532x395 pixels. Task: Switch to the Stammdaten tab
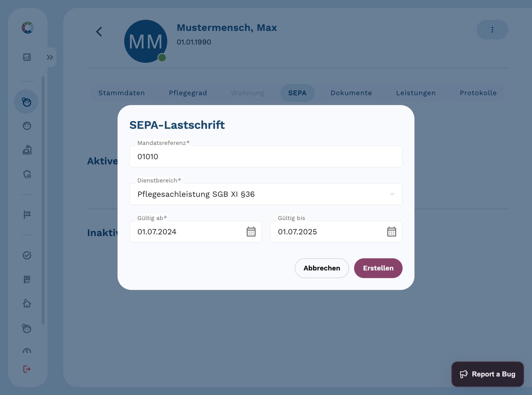(121, 93)
